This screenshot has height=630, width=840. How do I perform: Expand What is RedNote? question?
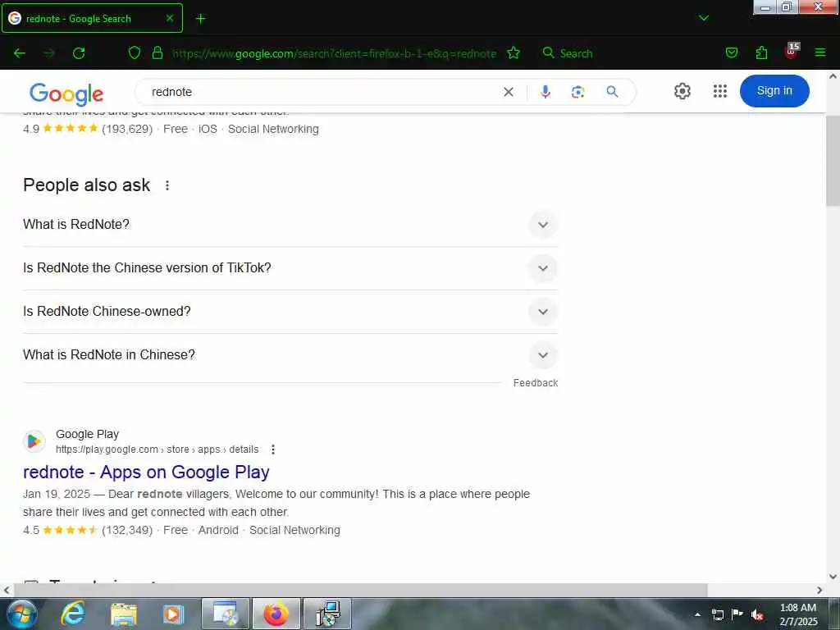[290, 225]
